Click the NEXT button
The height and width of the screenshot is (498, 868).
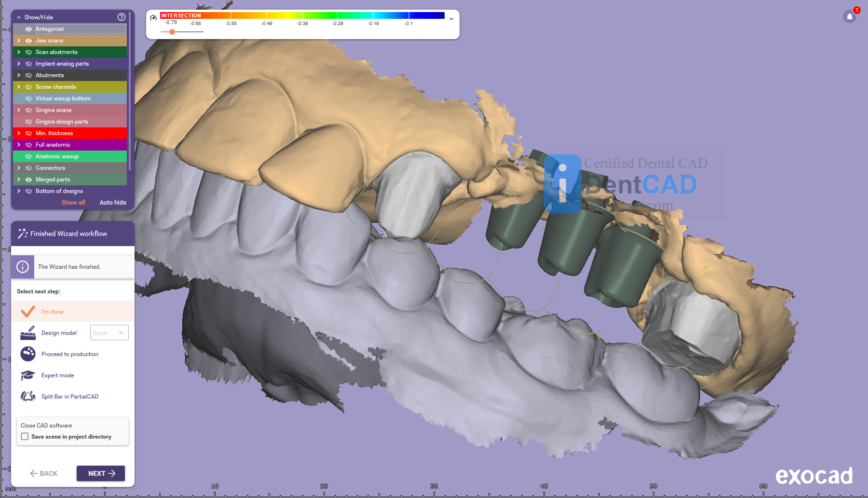pos(101,473)
